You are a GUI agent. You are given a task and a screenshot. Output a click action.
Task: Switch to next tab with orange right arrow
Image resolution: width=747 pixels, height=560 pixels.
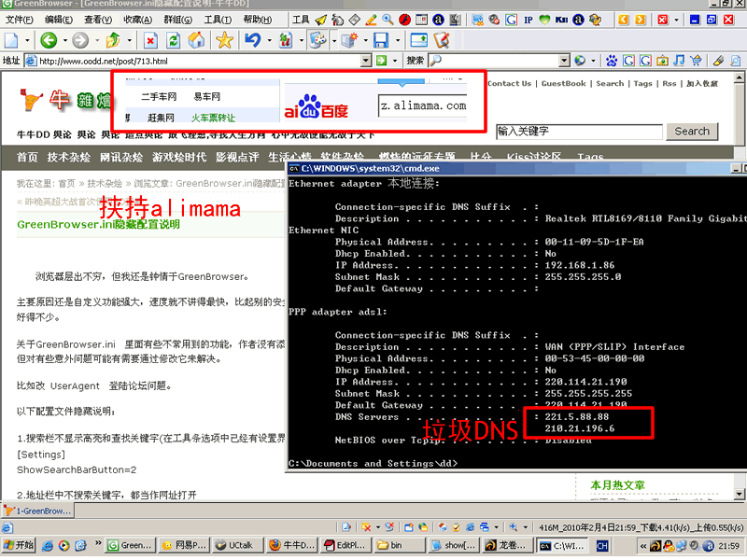click(x=641, y=20)
